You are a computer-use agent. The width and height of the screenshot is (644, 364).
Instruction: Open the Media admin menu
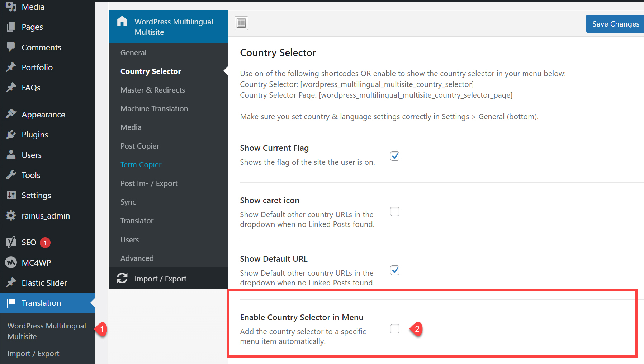pos(47,7)
